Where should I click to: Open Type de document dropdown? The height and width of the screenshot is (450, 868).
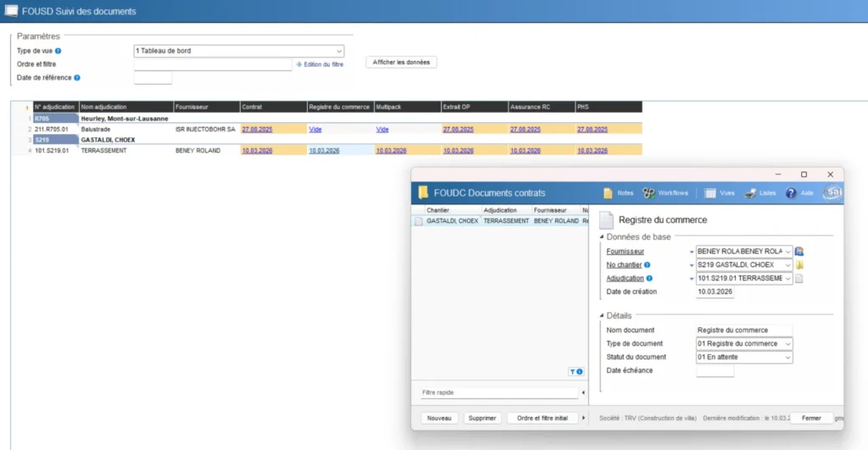787,344
